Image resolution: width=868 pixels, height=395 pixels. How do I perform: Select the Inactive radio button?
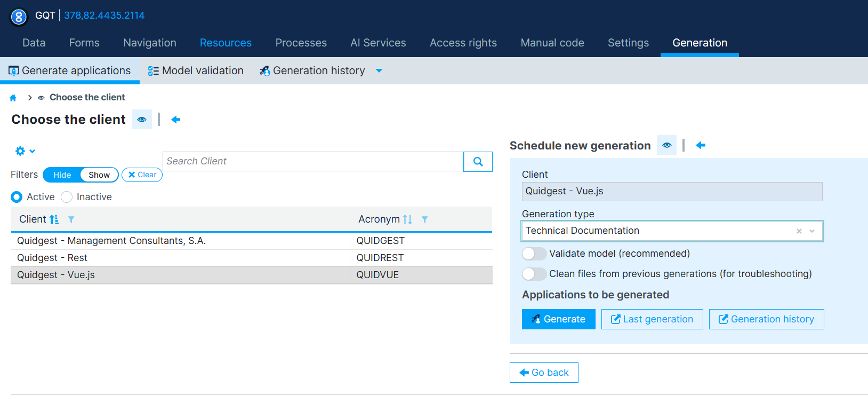click(67, 197)
